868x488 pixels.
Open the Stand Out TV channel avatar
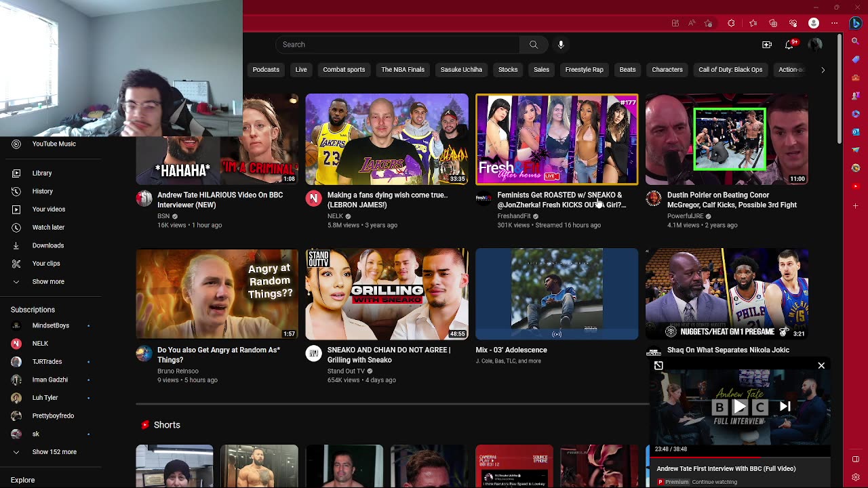pos(313,352)
